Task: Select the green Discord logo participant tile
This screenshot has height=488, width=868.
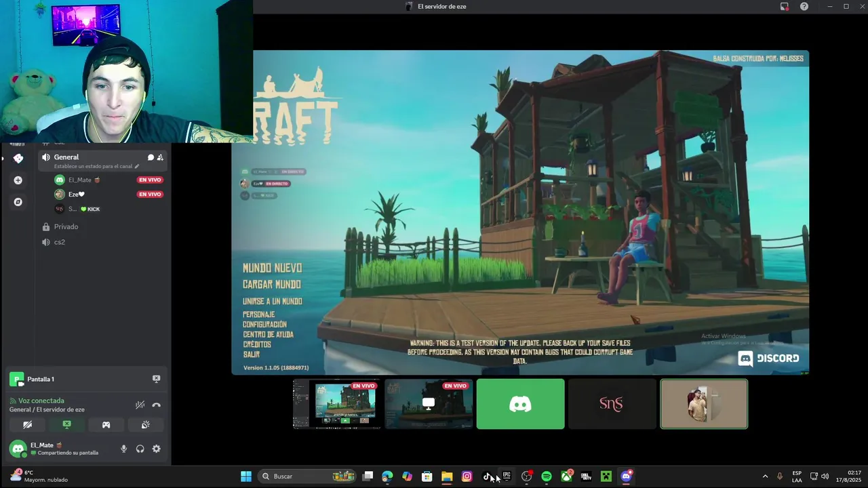Action: pyautogui.click(x=520, y=404)
